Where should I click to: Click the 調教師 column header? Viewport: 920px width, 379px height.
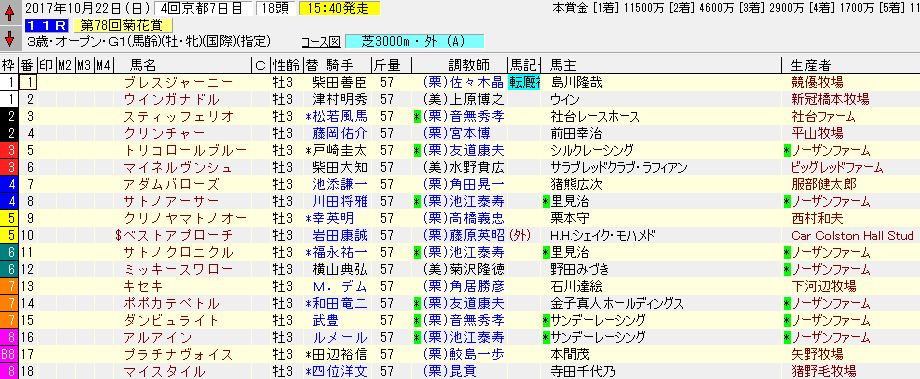click(x=469, y=65)
